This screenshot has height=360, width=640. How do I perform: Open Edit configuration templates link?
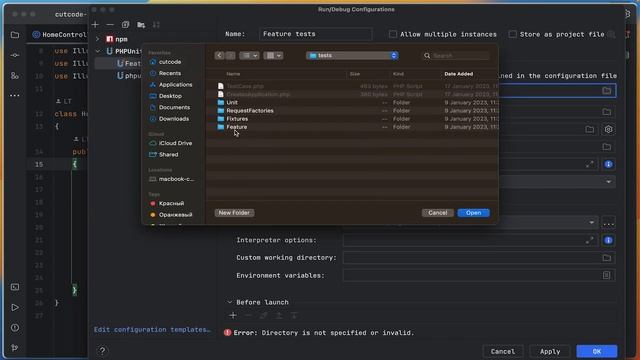[152, 330]
